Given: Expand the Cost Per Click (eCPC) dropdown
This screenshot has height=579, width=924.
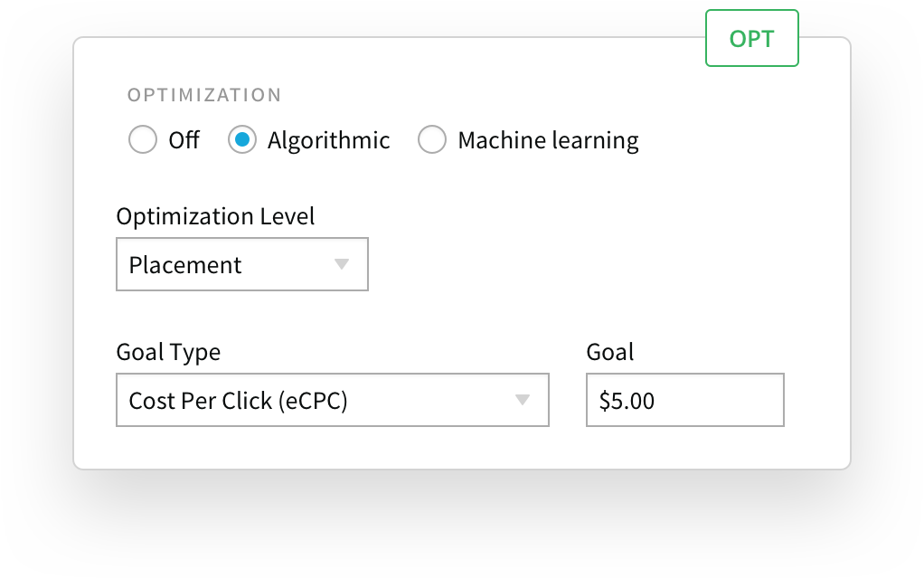Looking at the screenshot, I should click(x=333, y=400).
